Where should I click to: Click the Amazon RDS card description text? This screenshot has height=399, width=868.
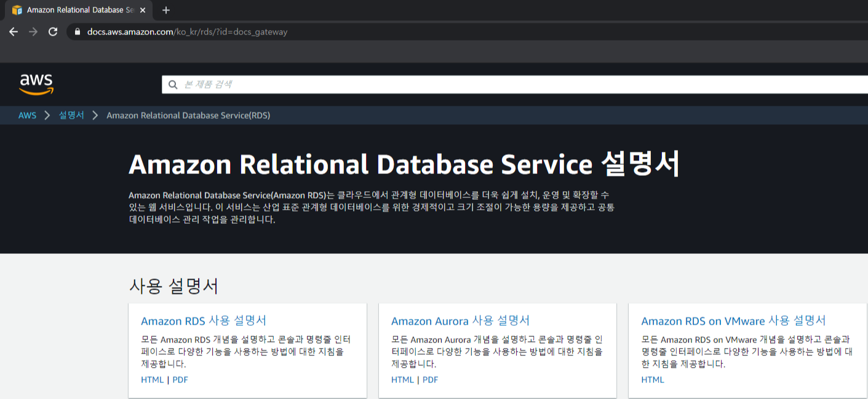pos(246,352)
